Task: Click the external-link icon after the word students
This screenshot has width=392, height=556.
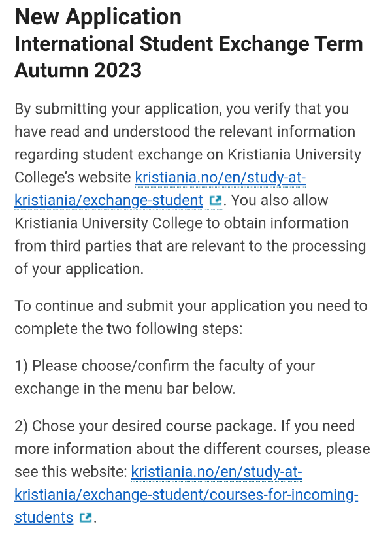Action: point(86,517)
